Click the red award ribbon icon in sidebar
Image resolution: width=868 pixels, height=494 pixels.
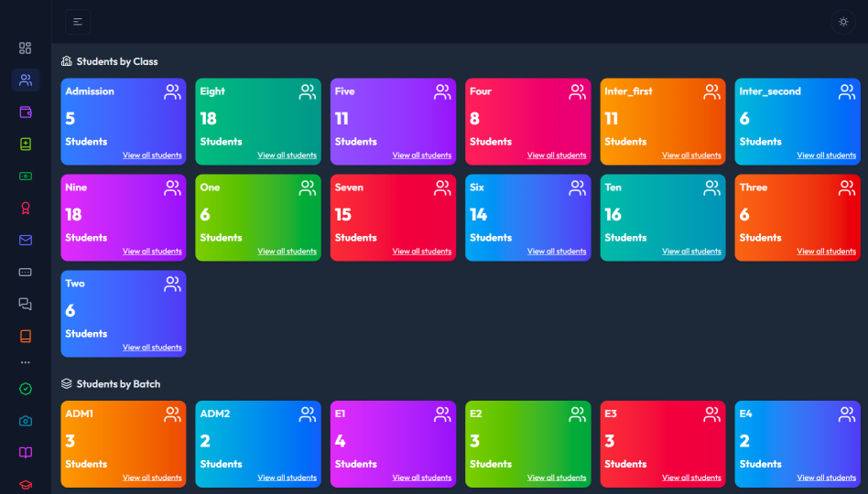point(26,208)
